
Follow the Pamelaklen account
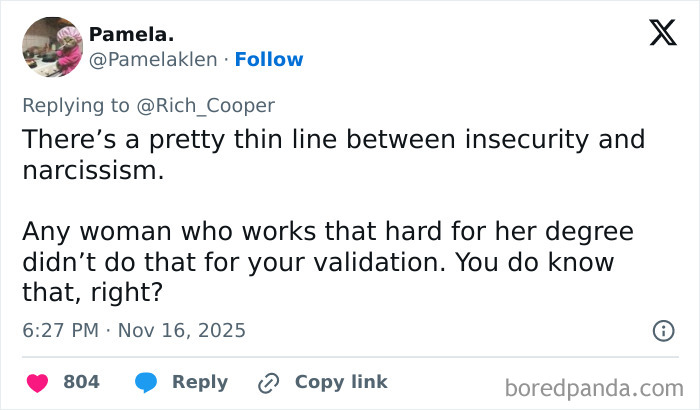point(269,60)
